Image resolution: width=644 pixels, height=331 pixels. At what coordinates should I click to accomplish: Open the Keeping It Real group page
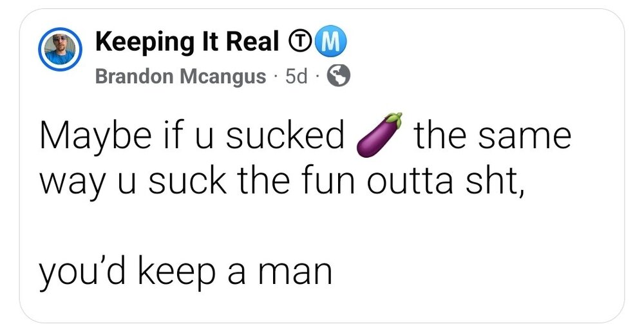(187, 43)
